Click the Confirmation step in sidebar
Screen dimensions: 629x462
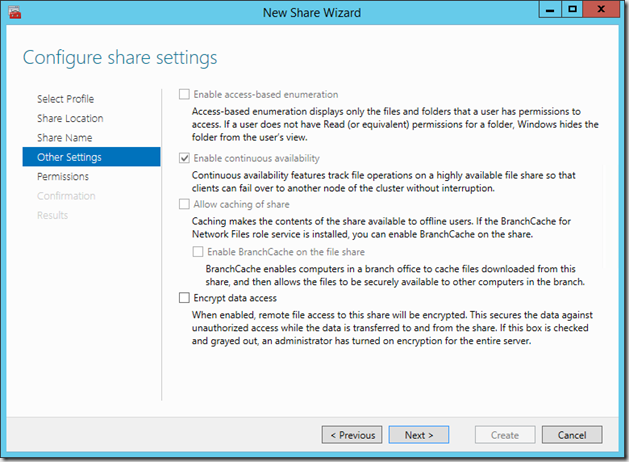[66, 196]
